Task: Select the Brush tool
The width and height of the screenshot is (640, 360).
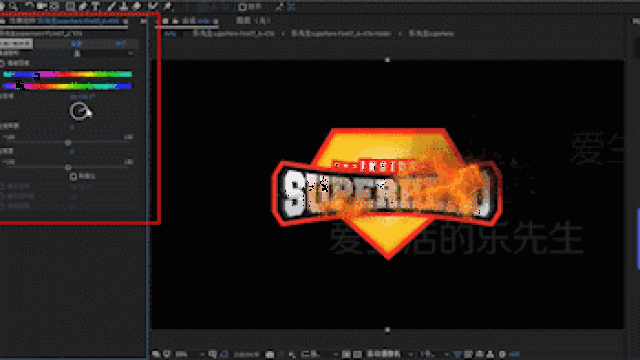Action: pyautogui.click(x=111, y=6)
